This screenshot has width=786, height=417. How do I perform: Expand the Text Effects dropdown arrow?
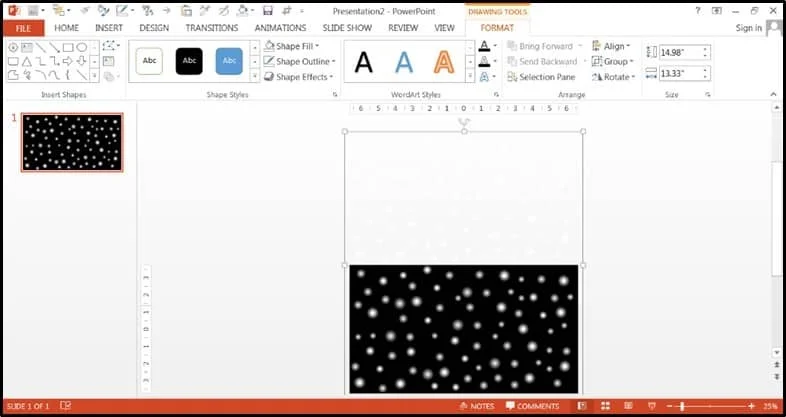(x=495, y=77)
